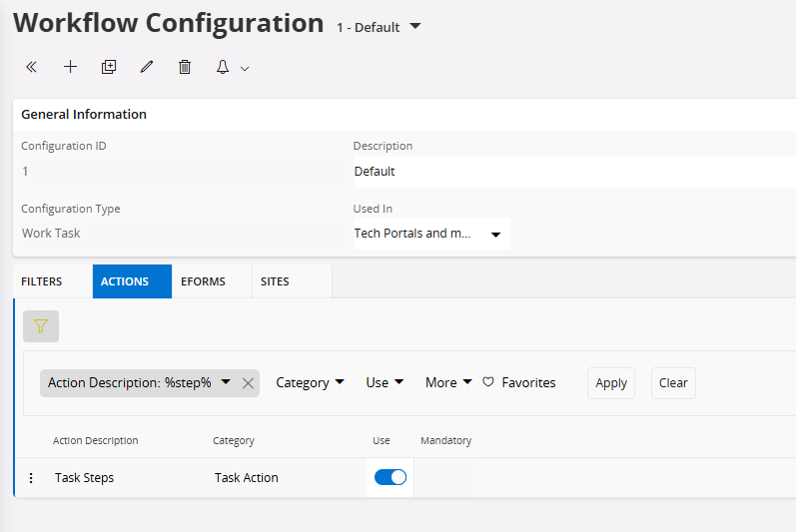
Task: Click the Clear filter button
Action: pos(673,383)
